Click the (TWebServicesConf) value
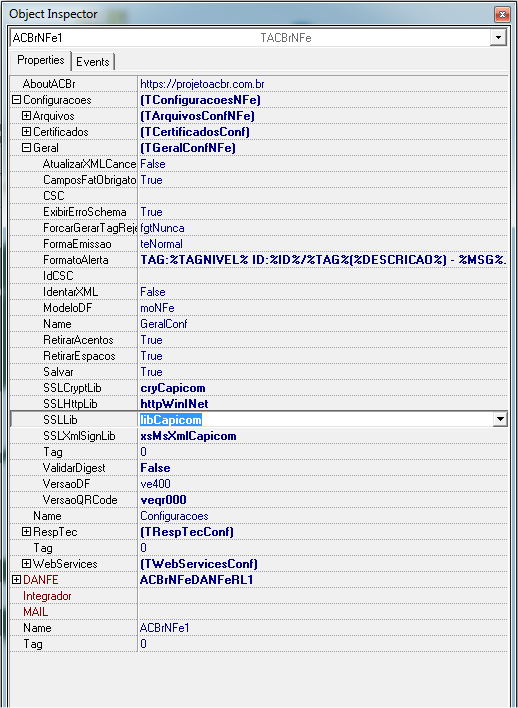 [199, 564]
